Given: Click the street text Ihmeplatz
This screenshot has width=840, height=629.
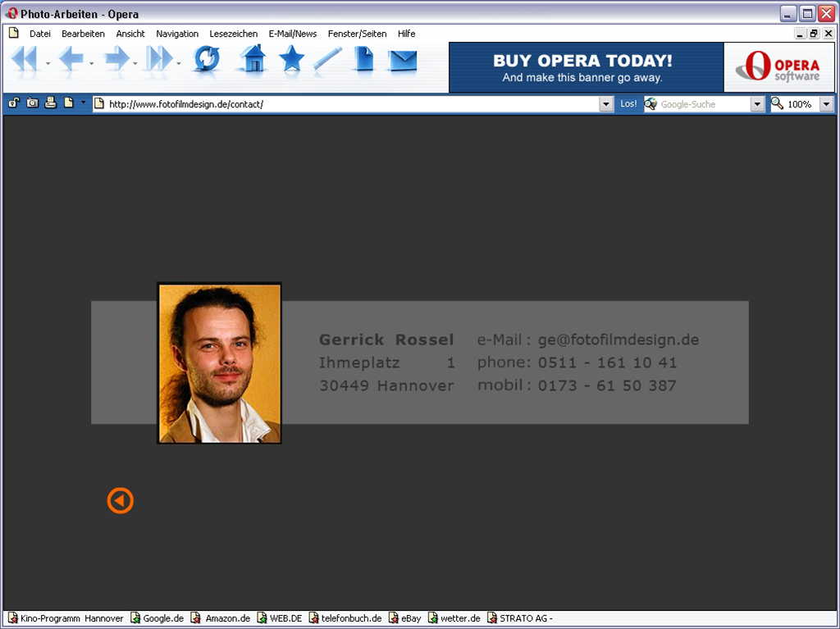Looking at the screenshot, I should click(x=359, y=363).
